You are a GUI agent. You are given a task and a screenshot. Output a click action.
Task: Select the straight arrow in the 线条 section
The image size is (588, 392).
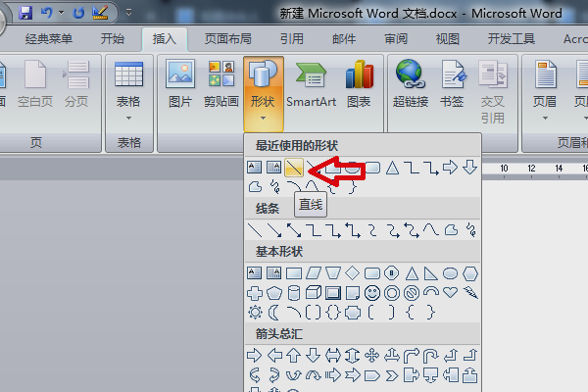(274, 230)
